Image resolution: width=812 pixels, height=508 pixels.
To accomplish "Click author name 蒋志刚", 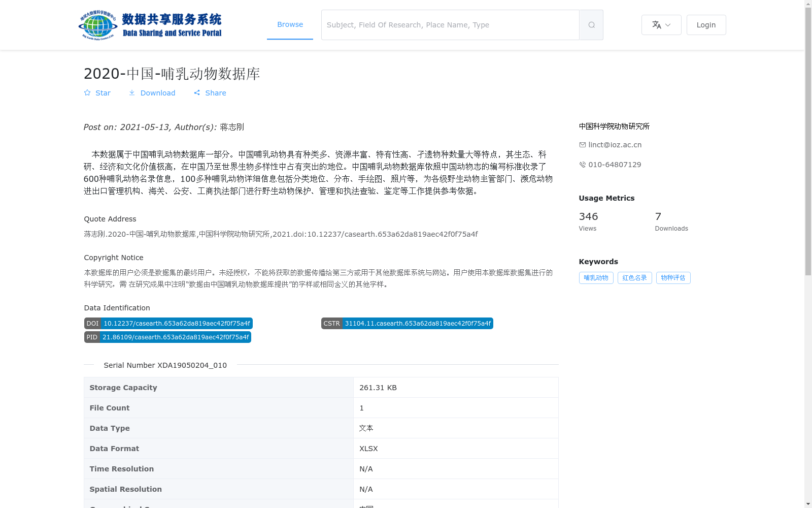I will pos(232,127).
